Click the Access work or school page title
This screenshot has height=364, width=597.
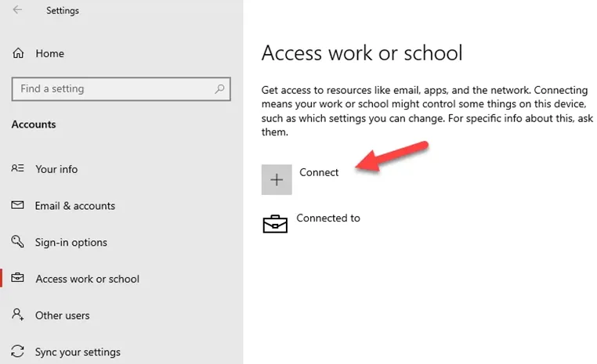click(x=362, y=52)
